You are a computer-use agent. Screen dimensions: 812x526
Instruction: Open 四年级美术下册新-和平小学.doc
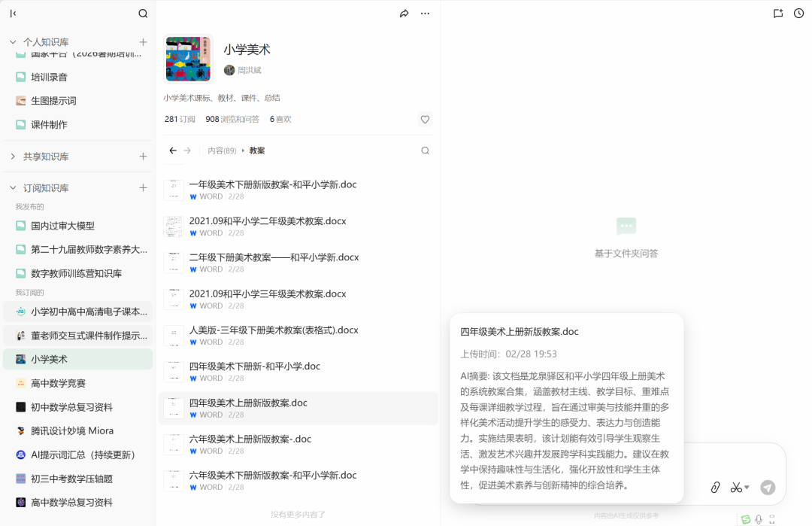298,372
